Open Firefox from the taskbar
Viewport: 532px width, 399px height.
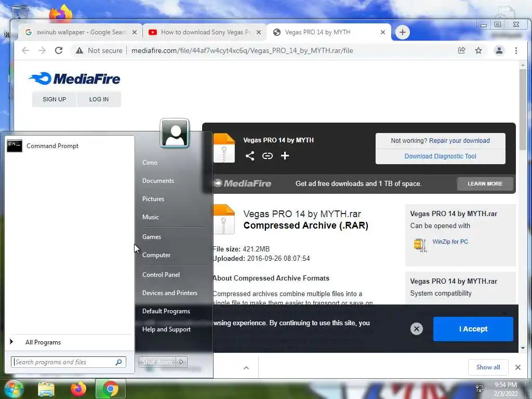pos(78,389)
